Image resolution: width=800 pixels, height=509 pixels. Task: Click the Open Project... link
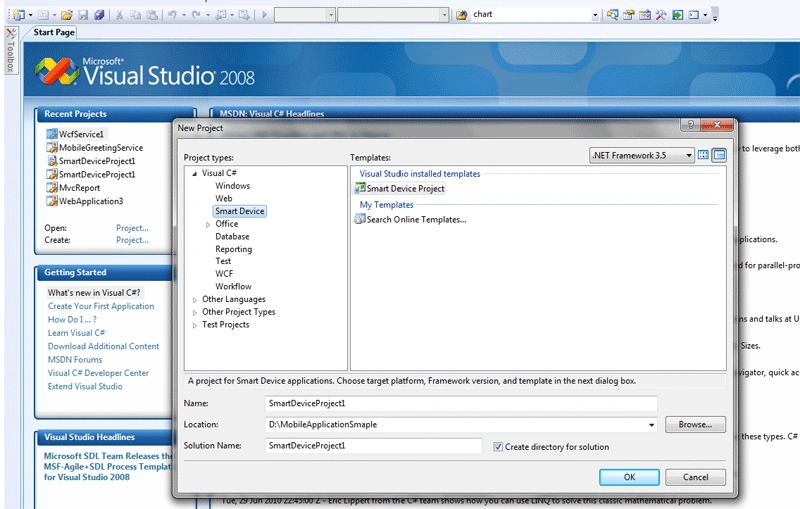[x=132, y=228]
